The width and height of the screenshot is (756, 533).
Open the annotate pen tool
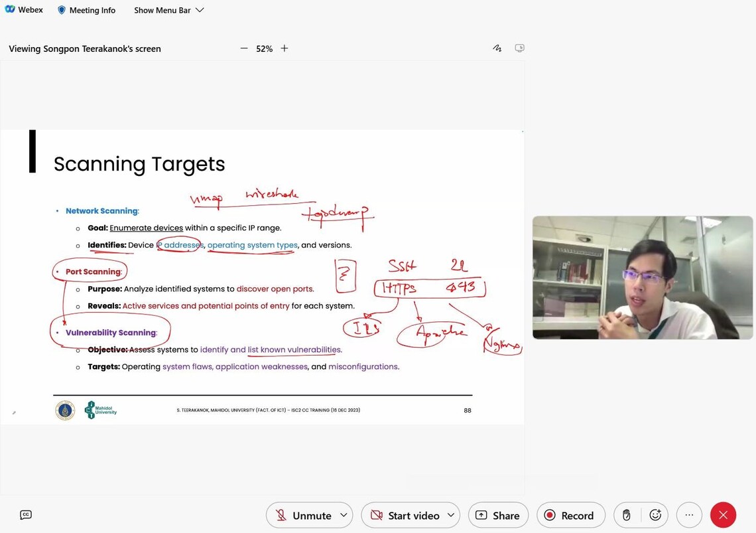click(x=497, y=48)
